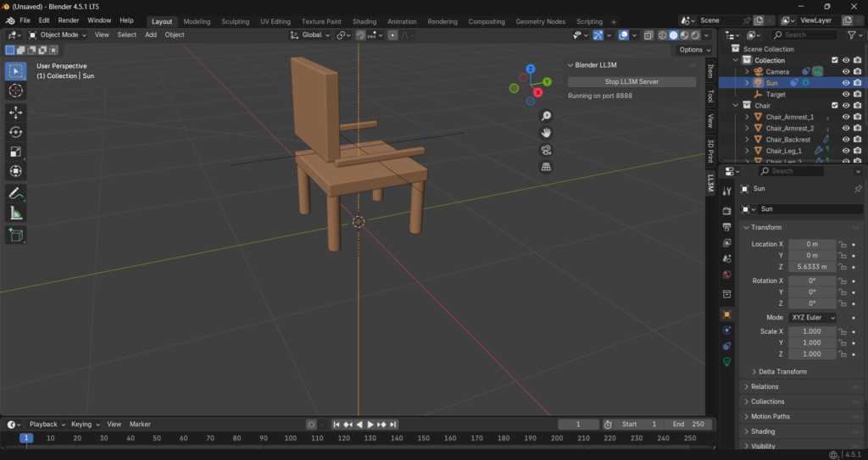Click the Location Z value field
This screenshot has width=868, height=460.
812,267
